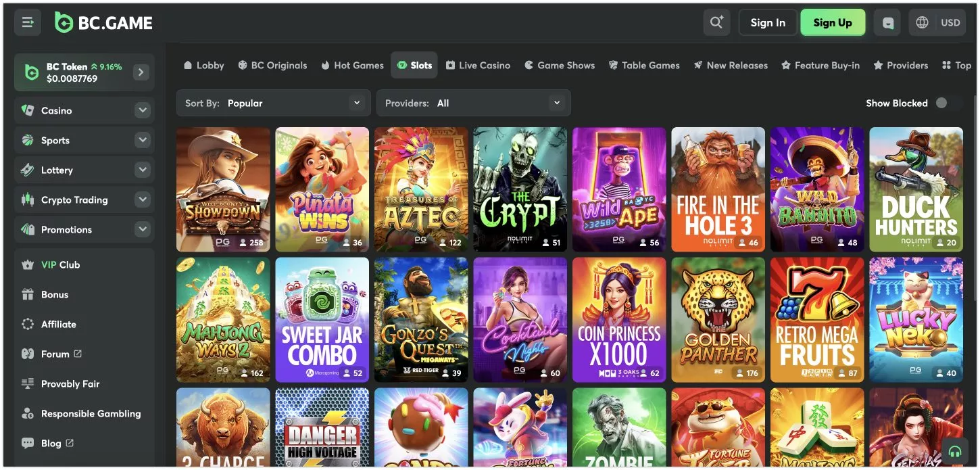Open the Mahjong Ways 2 game
This screenshot has height=470, width=980.
point(223,320)
